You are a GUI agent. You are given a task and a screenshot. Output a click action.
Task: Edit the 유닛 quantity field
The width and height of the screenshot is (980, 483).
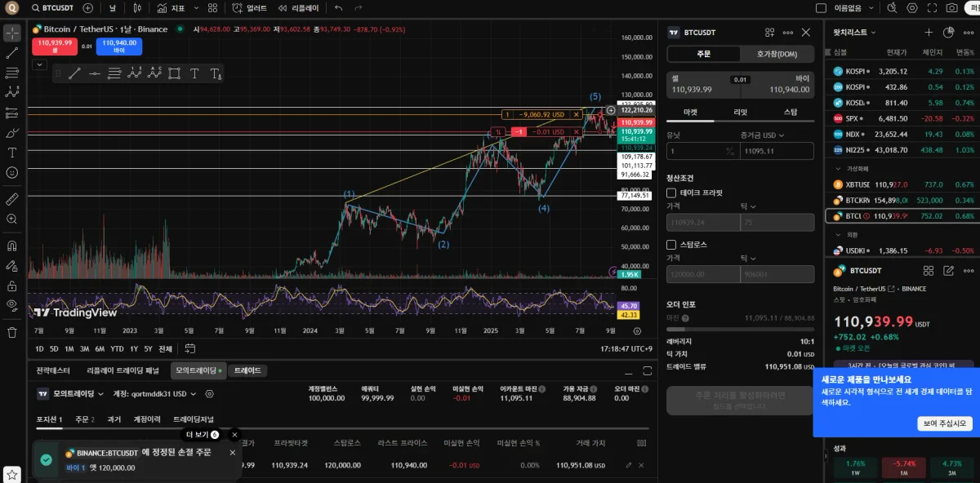tap(702, 151)
